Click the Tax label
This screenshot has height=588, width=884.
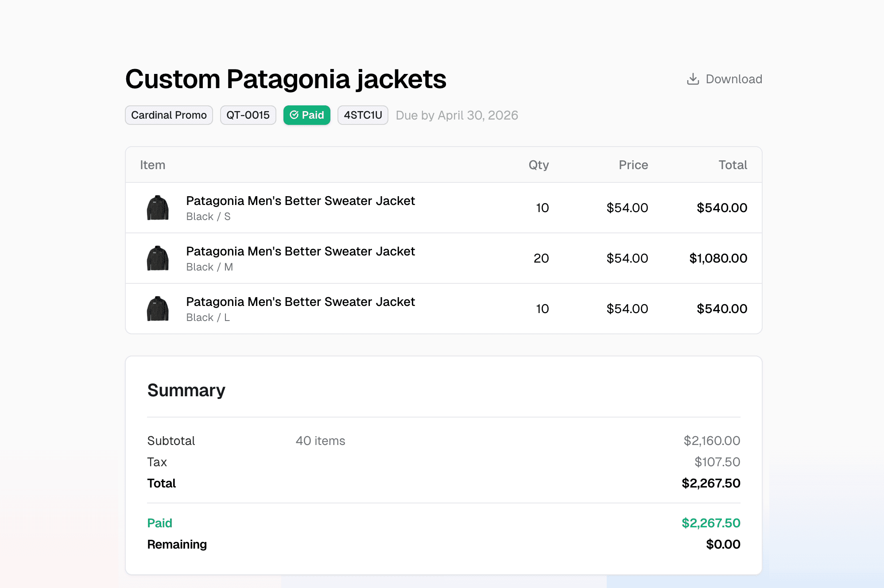click(x=157, y=462)
